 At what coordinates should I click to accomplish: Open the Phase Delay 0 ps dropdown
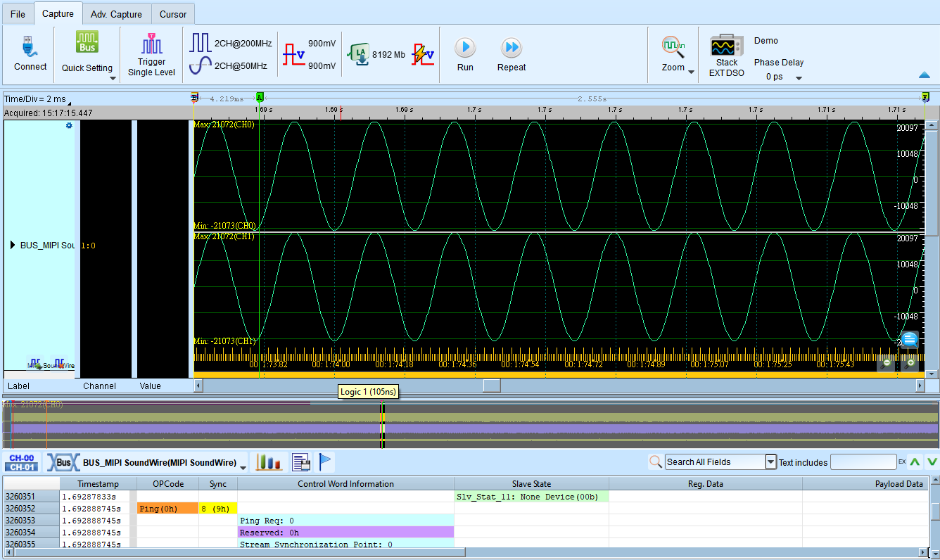[x=799, y=77]
